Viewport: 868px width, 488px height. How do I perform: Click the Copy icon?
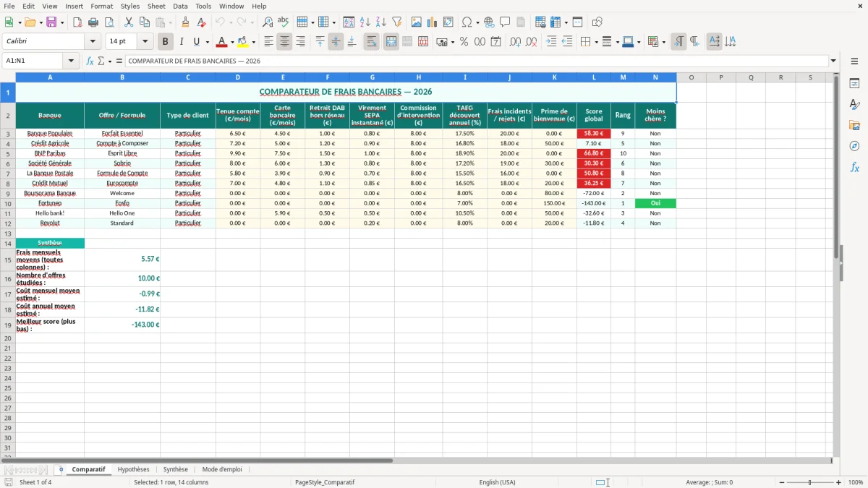(x=145, y=22)
